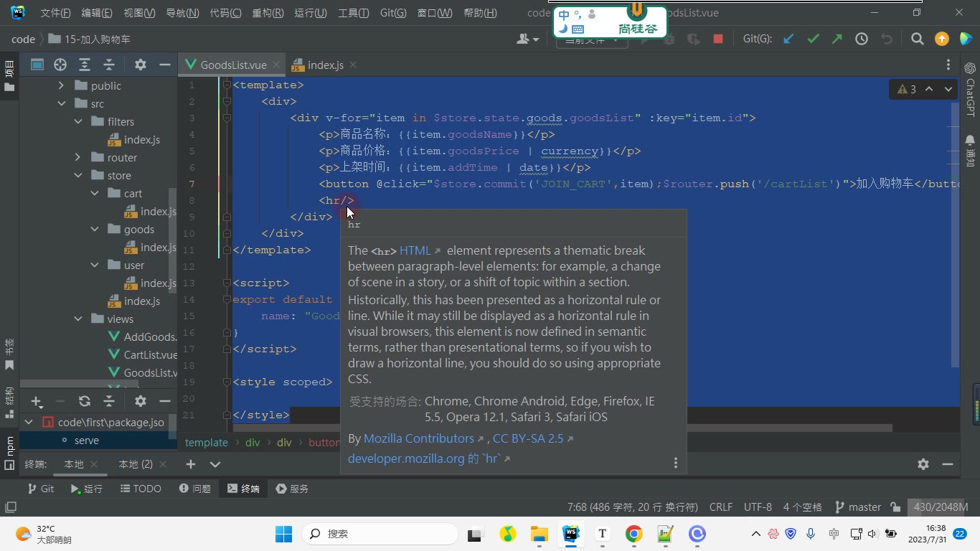This screenshot has height=551, width=980.
Task: Click Git commit checkmark icon
Action: [813, 39]
